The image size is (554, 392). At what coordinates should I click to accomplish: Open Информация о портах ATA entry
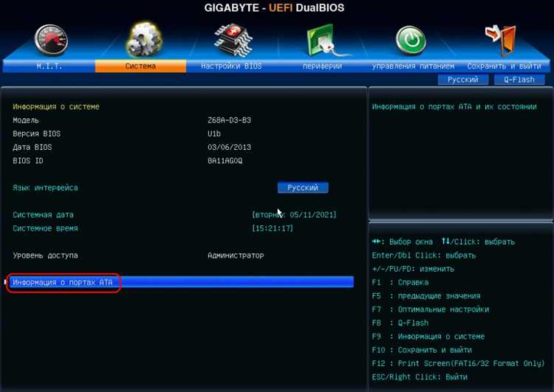pyautogui.click(x=182, y=282)
